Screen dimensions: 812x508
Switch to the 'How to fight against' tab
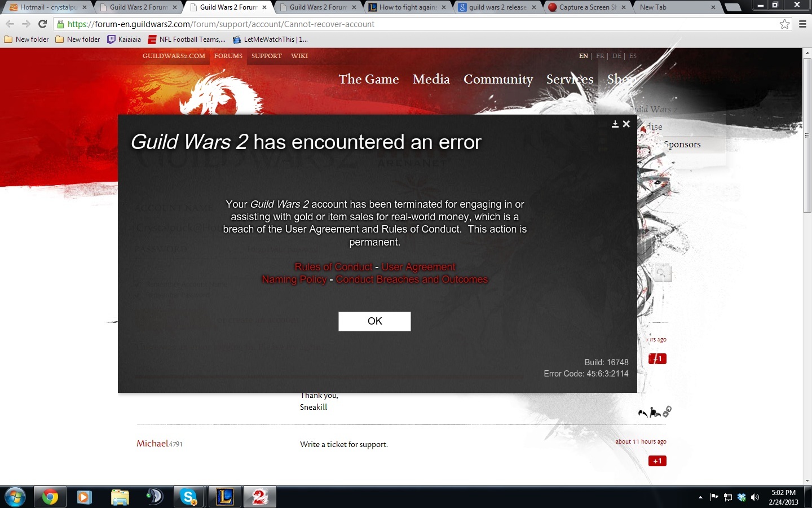click(408, 7)
